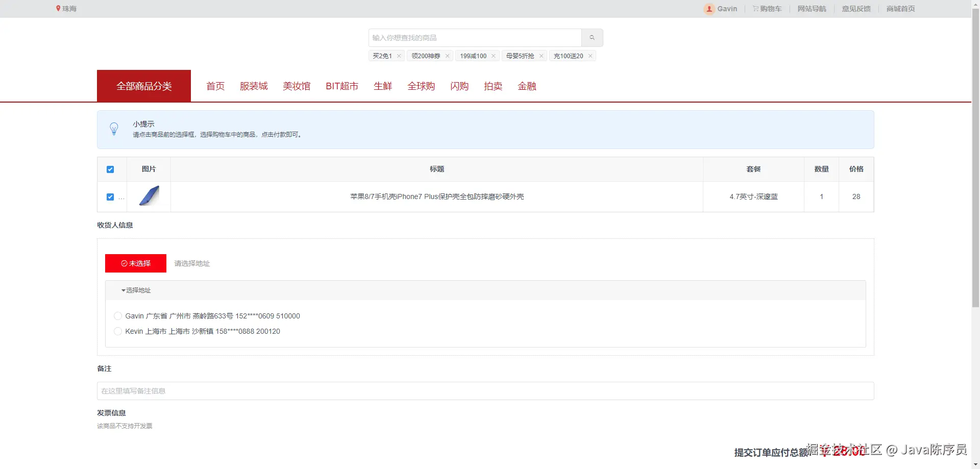Screen dimensions: 980x469
Task: Click the quantity value 1
Action: click(822, 196)
